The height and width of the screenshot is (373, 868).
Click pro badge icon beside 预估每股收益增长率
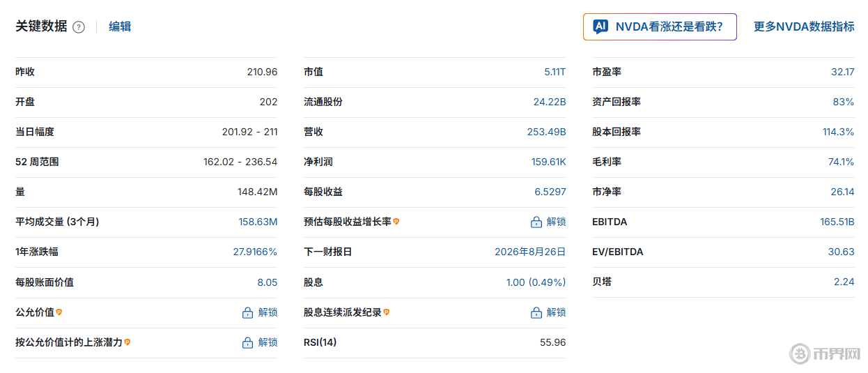[396, 222]
